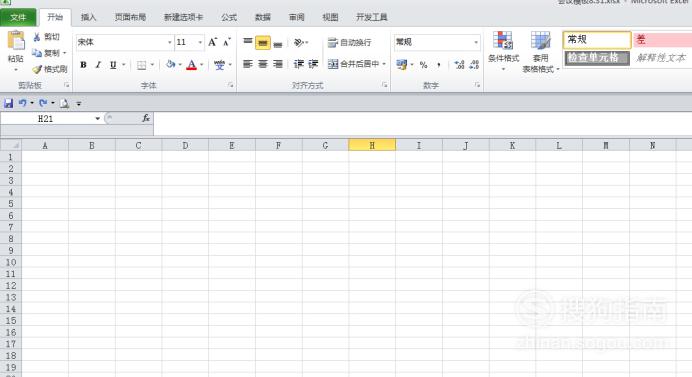The image size is (692, 377).
Task: Apply fill color bucket
Action: pyautogui.click(x=170, y=65)
